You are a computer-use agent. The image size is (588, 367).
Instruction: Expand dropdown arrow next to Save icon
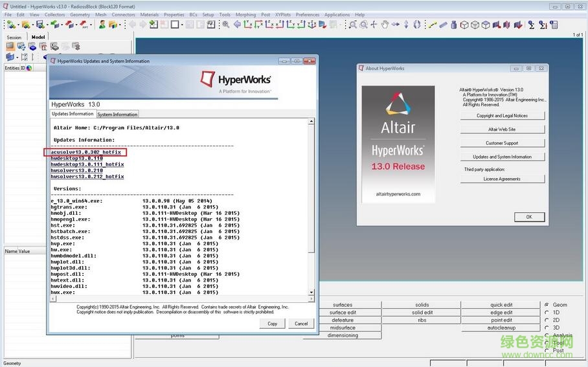[x=47, y=25]
